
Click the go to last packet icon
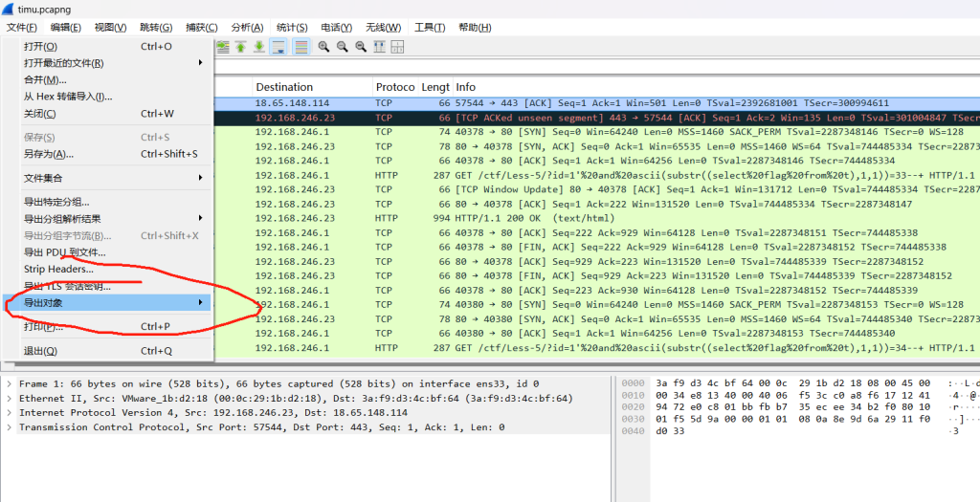pos(258,46)
